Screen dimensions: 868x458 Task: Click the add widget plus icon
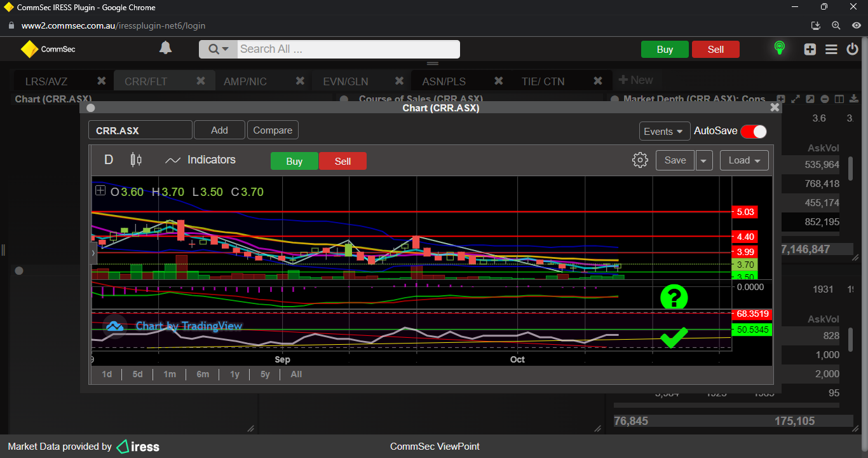810,49
